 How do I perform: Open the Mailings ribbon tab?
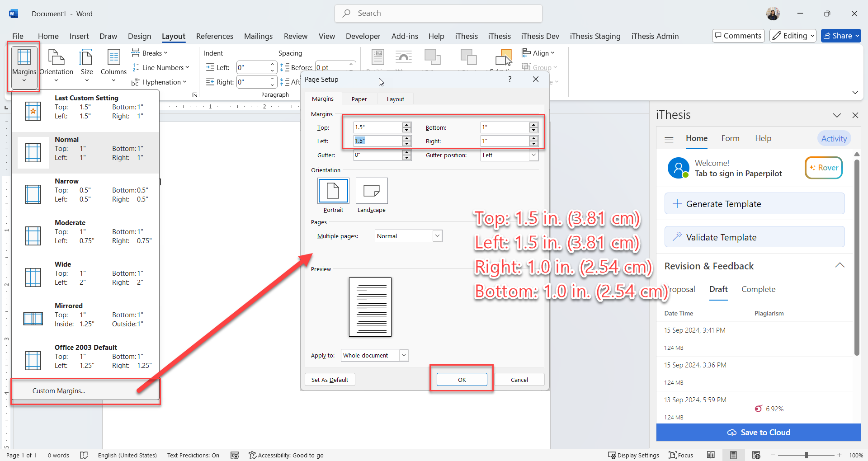point(259,36)
